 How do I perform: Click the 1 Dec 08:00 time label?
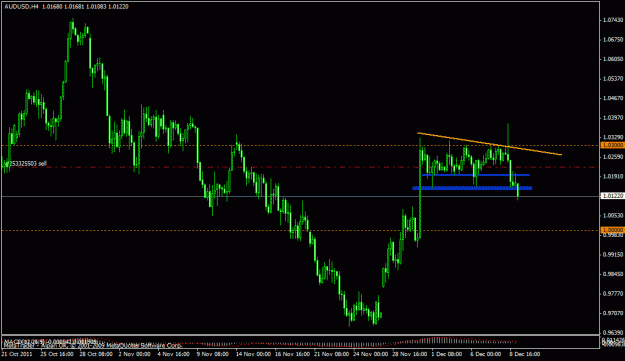point(447,354)
